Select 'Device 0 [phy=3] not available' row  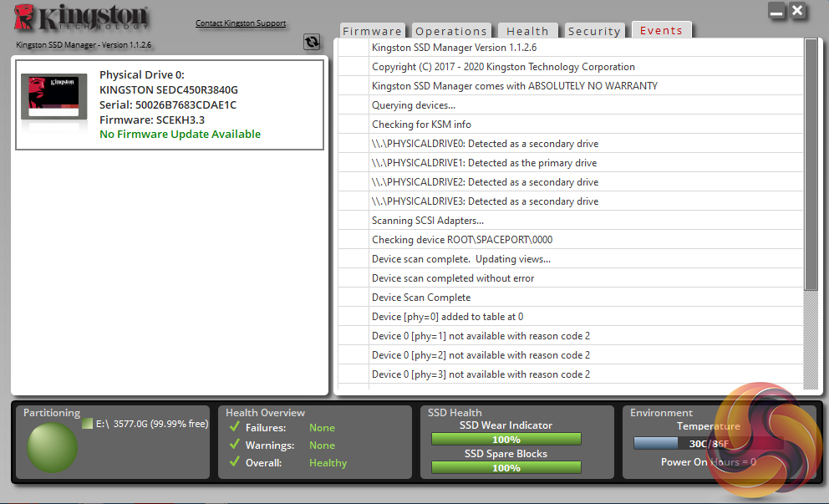(x=571, y=374)
